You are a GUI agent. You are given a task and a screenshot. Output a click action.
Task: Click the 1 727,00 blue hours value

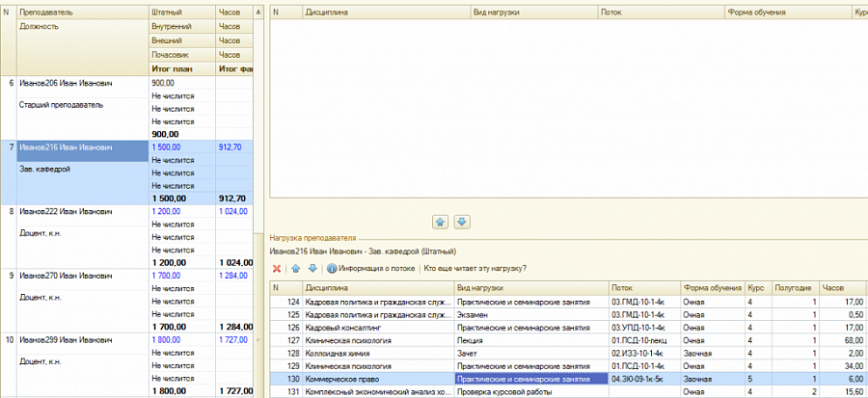pos(233,339)
